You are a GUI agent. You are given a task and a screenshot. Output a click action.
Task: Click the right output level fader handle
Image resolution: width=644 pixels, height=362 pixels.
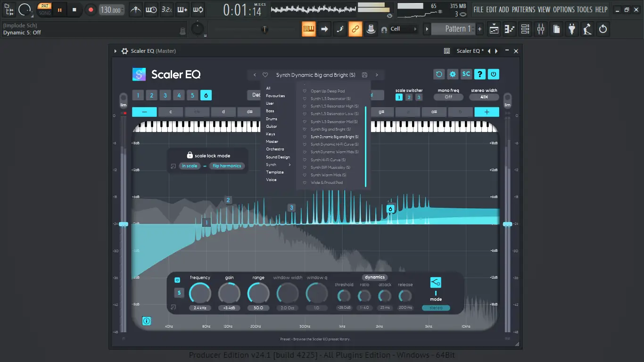507,224
